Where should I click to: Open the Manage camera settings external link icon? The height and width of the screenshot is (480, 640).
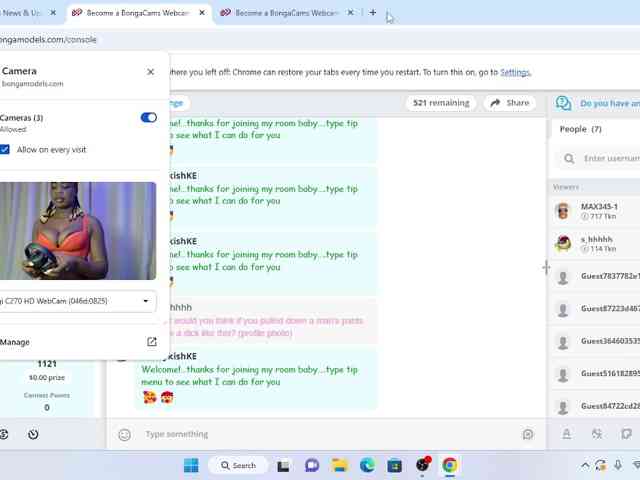point(152,342)
